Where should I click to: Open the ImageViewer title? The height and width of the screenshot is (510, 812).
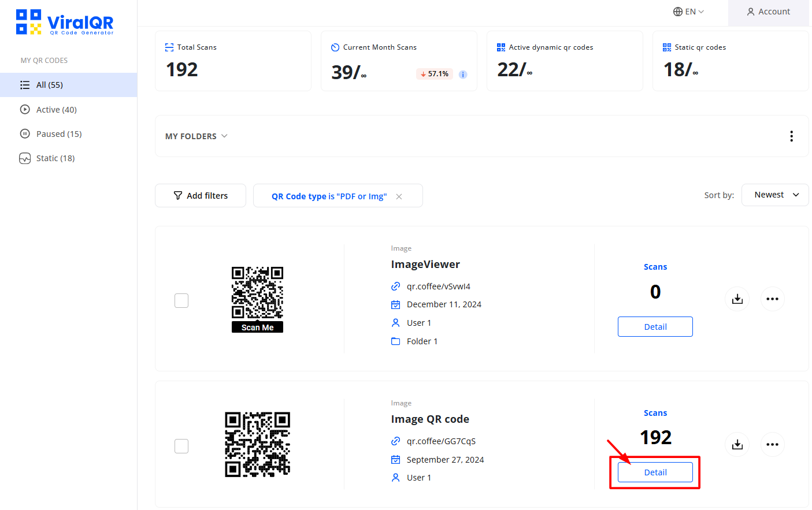(425, 265)
